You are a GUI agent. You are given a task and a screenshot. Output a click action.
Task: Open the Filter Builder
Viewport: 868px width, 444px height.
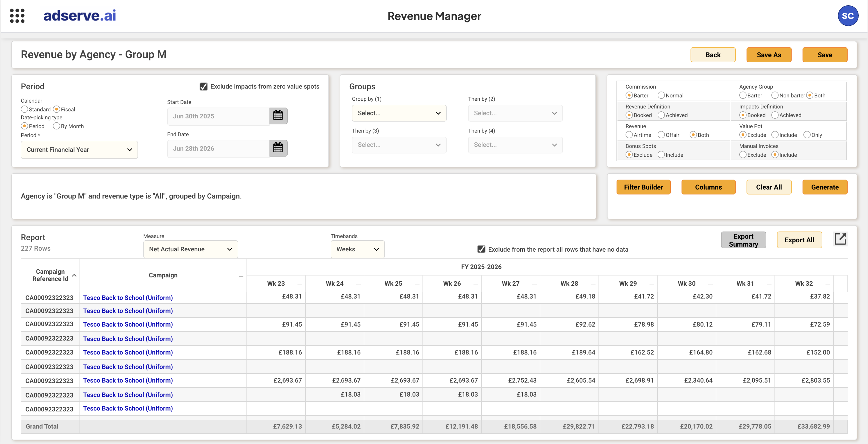(643, 187)
